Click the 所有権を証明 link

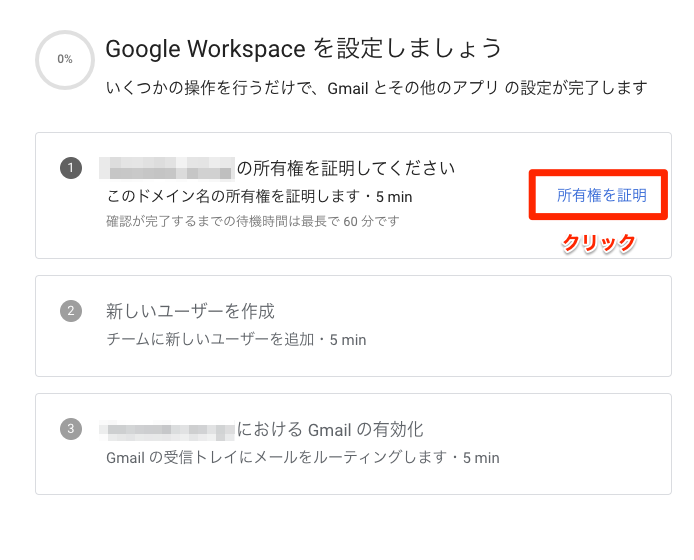coord(601,196)
